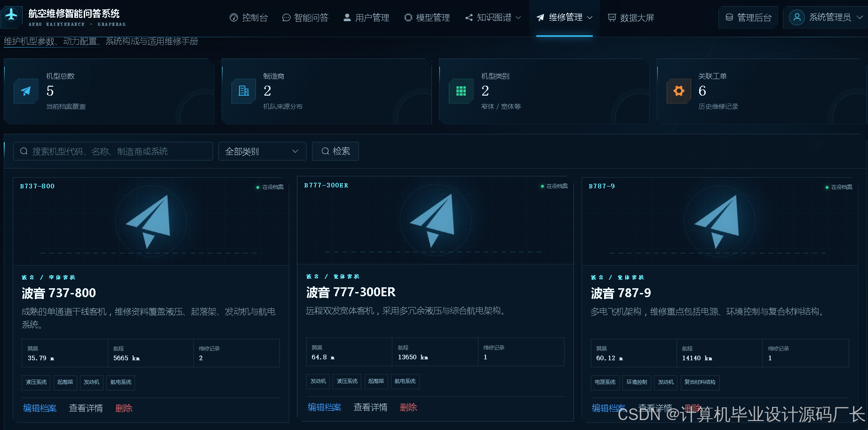Open the 控制台 menu item
Viewport: 868px width, 430px height.
[249, 17]
